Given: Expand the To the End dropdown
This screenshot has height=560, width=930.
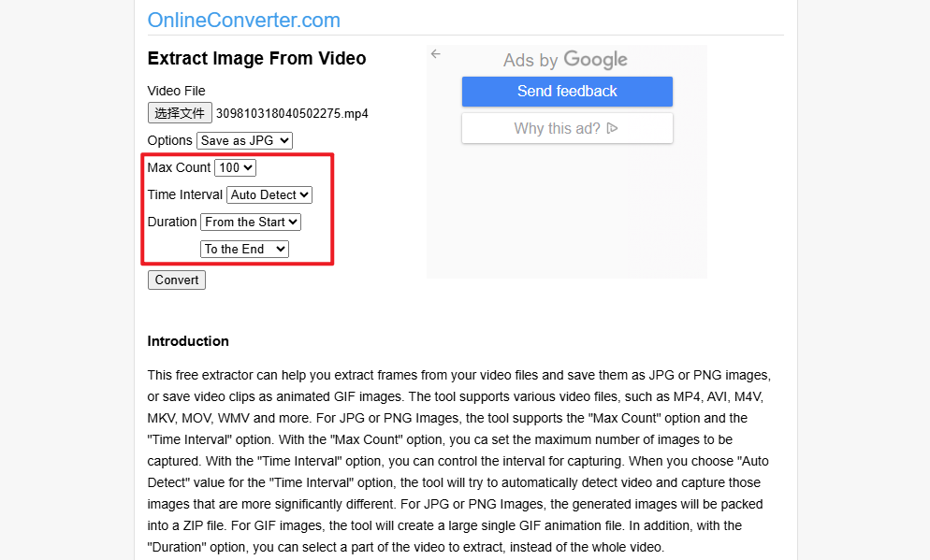Looking at the screenshot, I should pyautogui.click(x=244, y=249).
